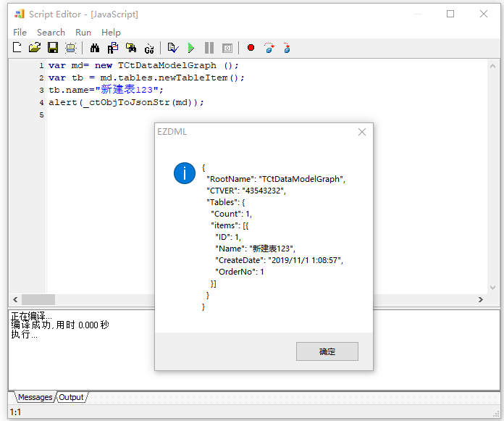This screenshot has width=504, height=421.
Task: Click the print toolbar icon
Action: click(x=70, y=48)
